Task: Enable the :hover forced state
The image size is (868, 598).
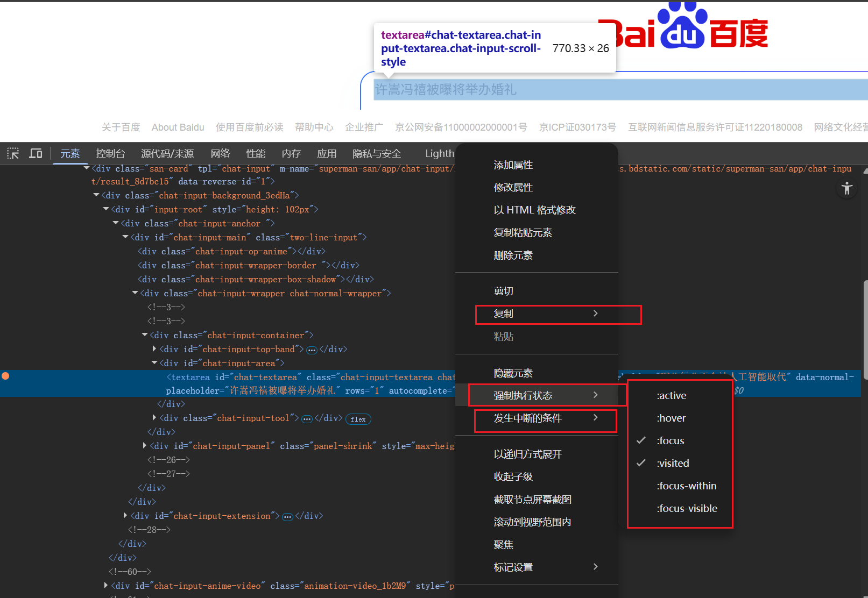Action: (671, 418)
